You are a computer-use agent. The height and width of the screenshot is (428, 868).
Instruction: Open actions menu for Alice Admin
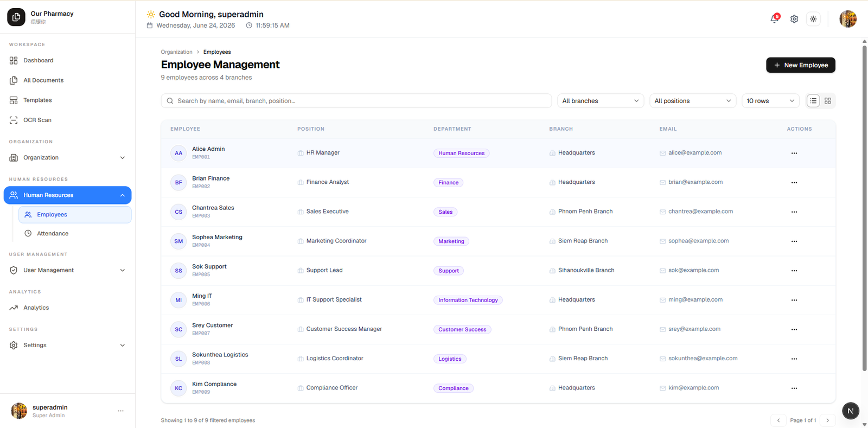click(x=794, y=153)
